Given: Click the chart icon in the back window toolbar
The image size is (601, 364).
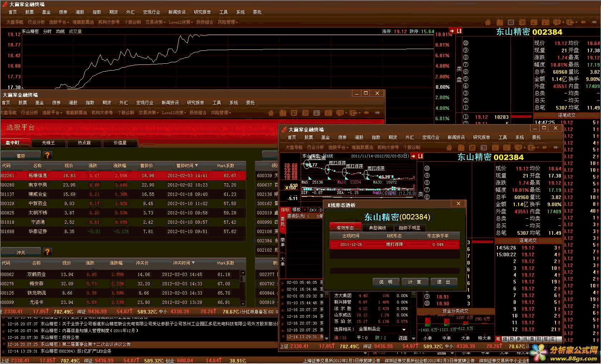Looking at the screenshot, I should [511, 22].
